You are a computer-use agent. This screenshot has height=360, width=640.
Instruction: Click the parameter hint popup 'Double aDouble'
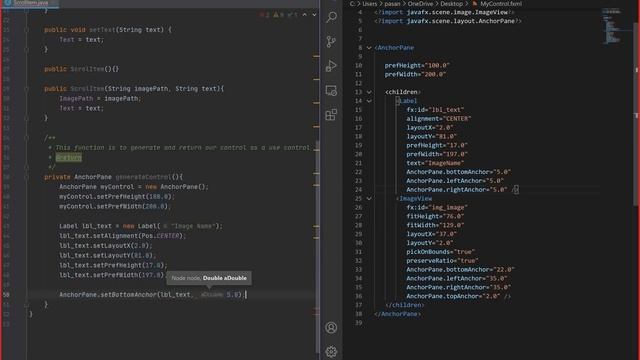[x=209, y=278]
